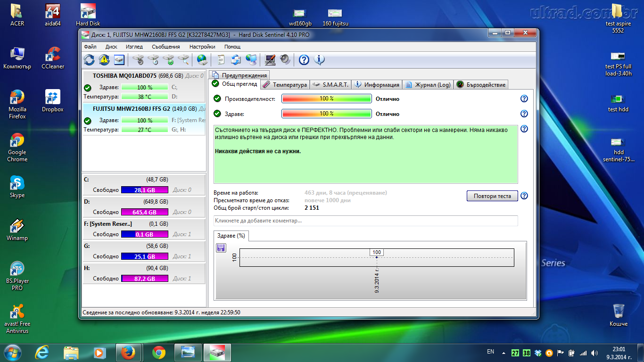Image resolution: width=644 pixels, height=362 pixels.
Task: Click the globe with disk toolbar icon
Action: click(202, 59)
